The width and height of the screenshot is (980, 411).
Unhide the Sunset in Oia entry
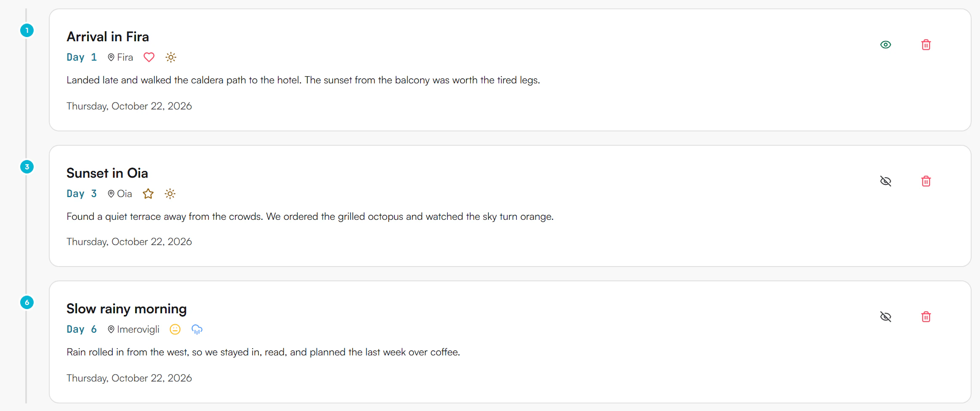pyautogui.click(x=886, y=181)
